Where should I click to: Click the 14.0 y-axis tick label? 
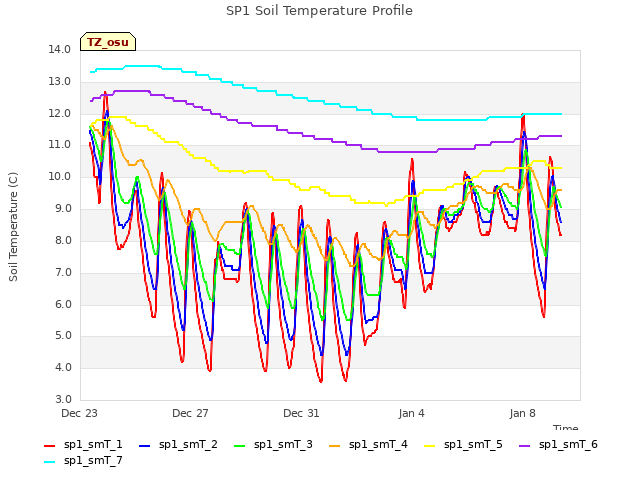pos(60,49)
